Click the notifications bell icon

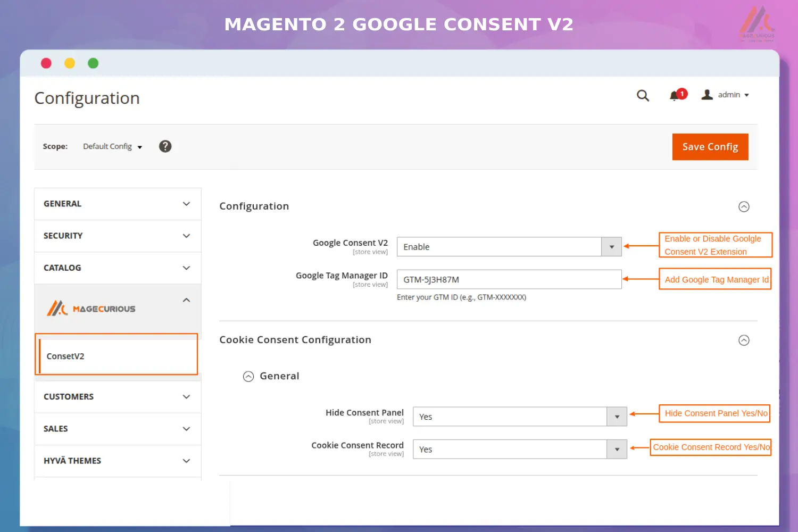coord(674,96)
